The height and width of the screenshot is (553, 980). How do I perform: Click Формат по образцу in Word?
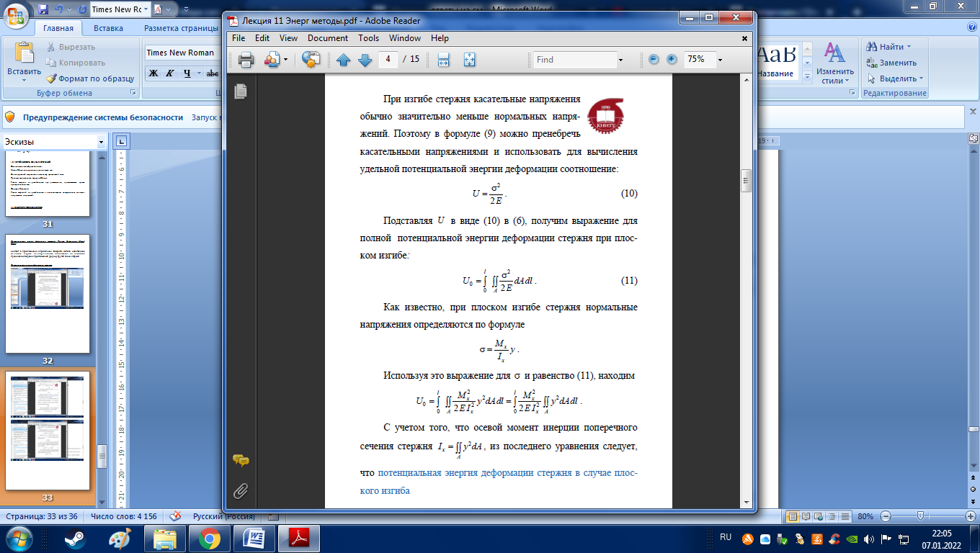(90, 78)
